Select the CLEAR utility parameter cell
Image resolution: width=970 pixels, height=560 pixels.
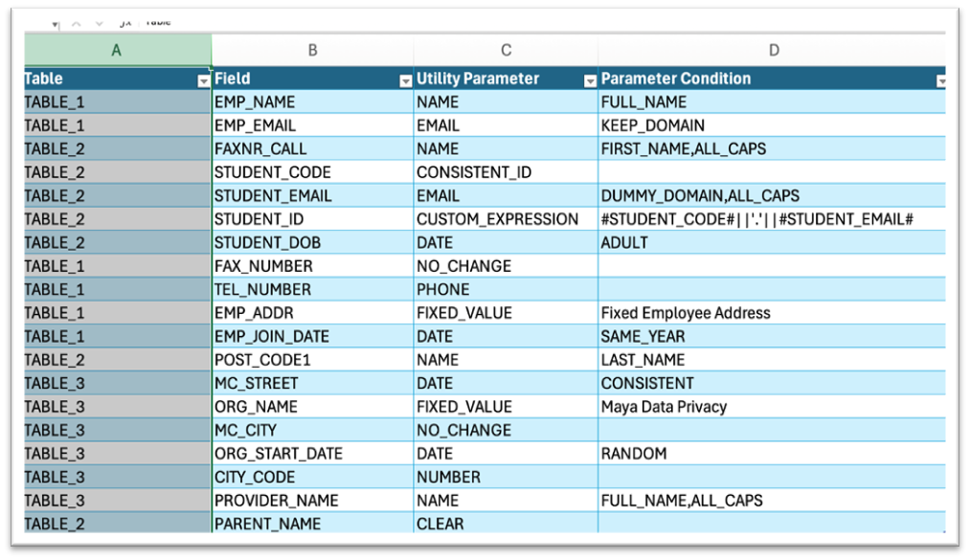point(440,524)
